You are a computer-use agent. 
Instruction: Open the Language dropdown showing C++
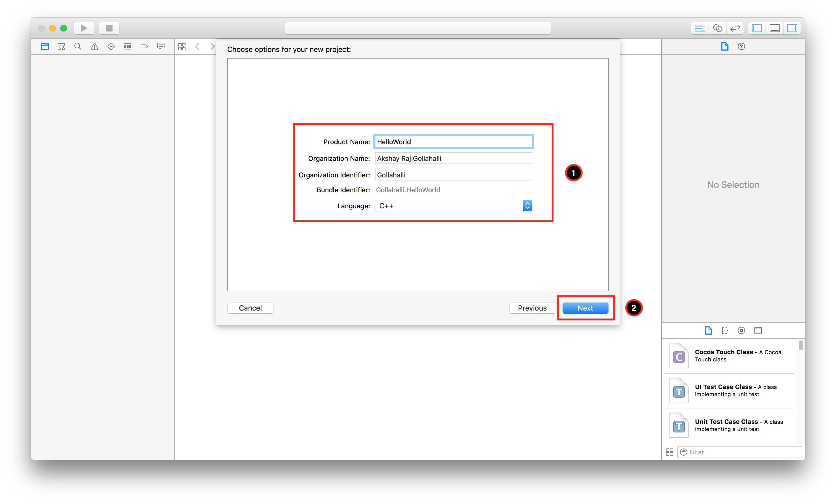click(x=453, y=206)
